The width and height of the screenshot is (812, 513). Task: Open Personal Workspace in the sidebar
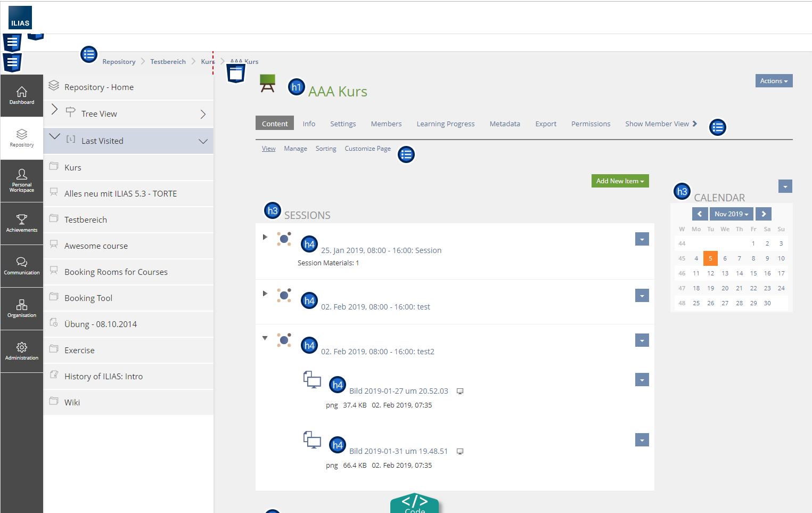[x=22, y=181]
